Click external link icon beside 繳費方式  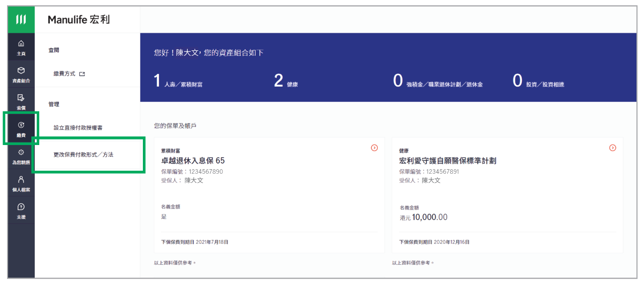point(82,74)
